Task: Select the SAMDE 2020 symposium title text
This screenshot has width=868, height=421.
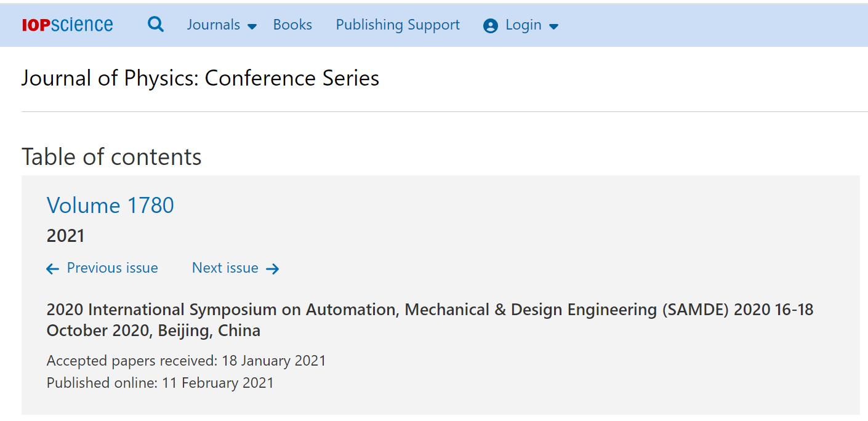Action: 430,319
